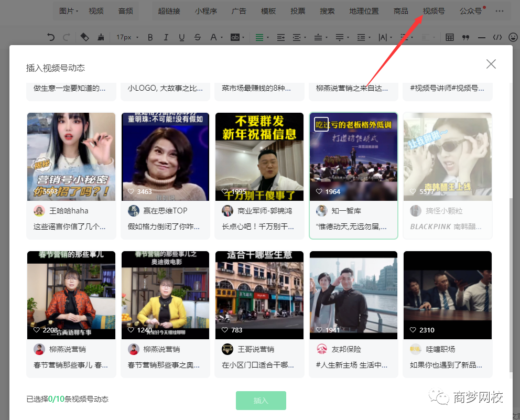This screenshot has height=420, width=520.
Task: Click the letter spacing icon
Action: [x=383, y=37]
